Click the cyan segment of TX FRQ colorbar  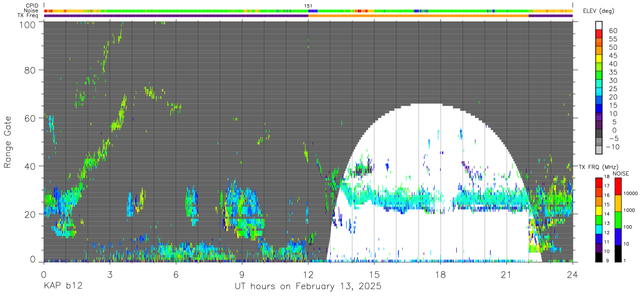click(x=599, y=229)
